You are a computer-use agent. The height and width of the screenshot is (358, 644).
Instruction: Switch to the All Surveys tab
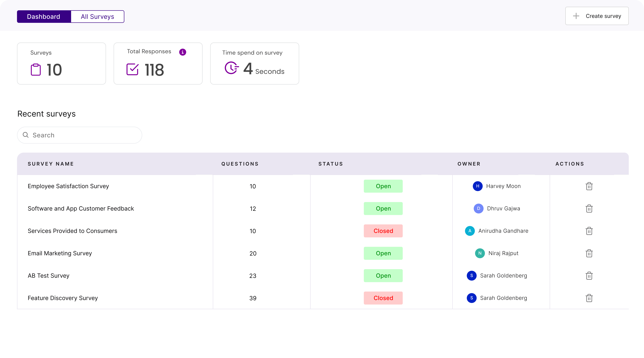click(97, 17)
